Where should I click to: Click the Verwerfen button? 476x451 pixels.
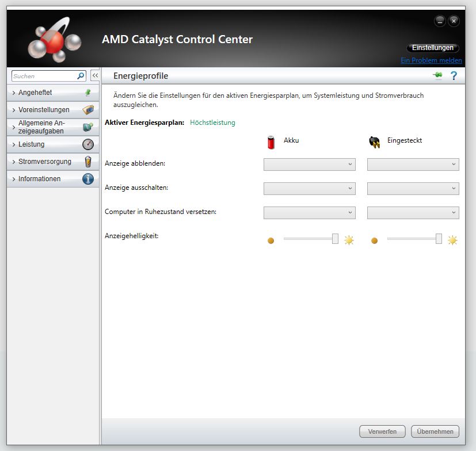coord(382,431)
